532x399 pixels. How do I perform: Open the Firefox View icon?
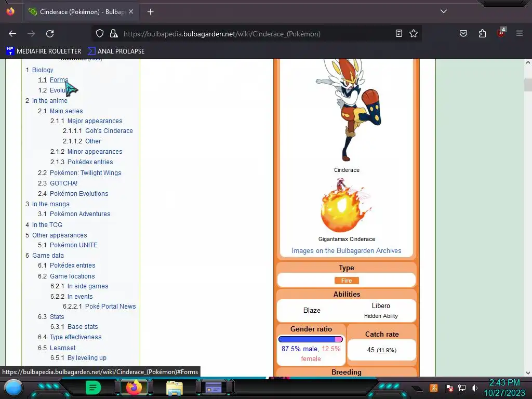click(x=10, y=11)
